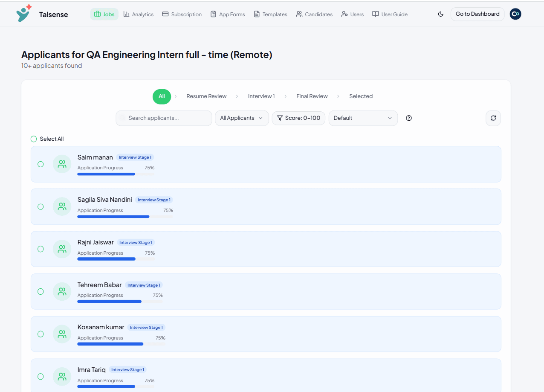Click Sagila Siva Nandini's Interview Stage 1 badge
The image size is (544, 392).
click(154, 200)
